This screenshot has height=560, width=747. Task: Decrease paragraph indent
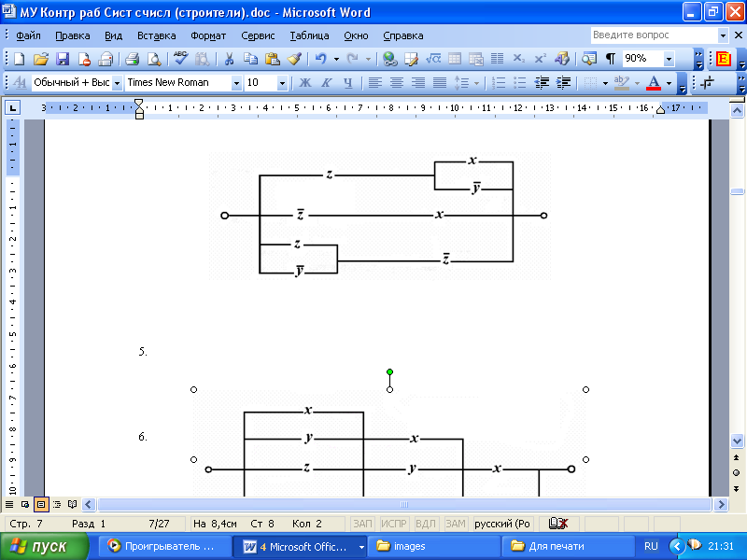click(542, 82)
